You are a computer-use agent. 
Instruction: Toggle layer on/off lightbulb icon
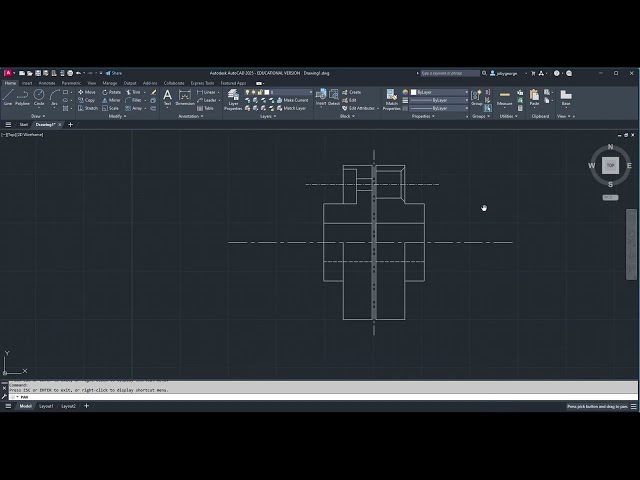[x=247, y=92]
